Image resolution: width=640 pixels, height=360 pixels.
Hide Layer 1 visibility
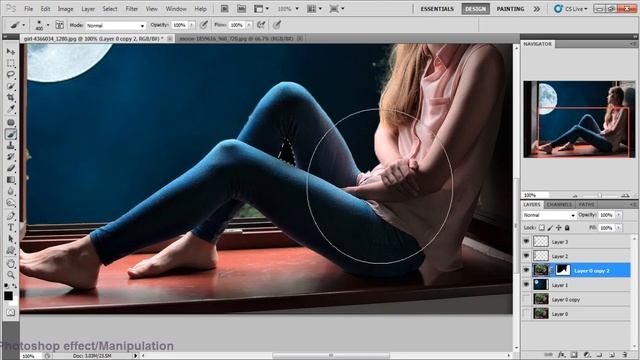pyautogui.click(x=526, y=284)
